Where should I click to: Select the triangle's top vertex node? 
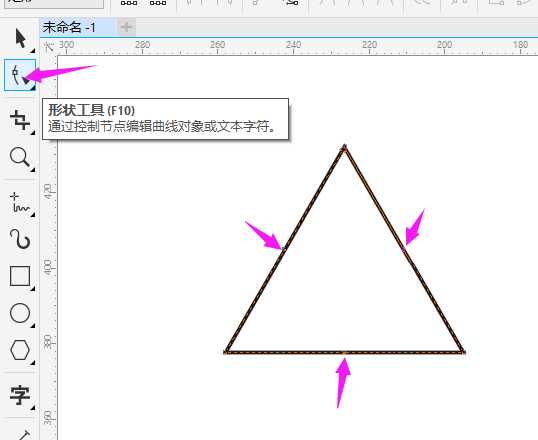344,148
